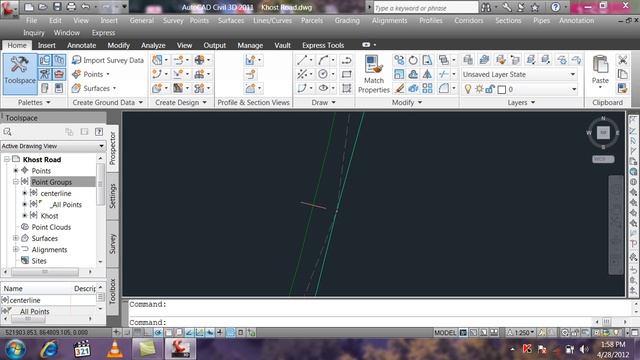Open the Toolspace help icon
The height and width of the screenshot is (360, 640).
click(x=99, y=131)
